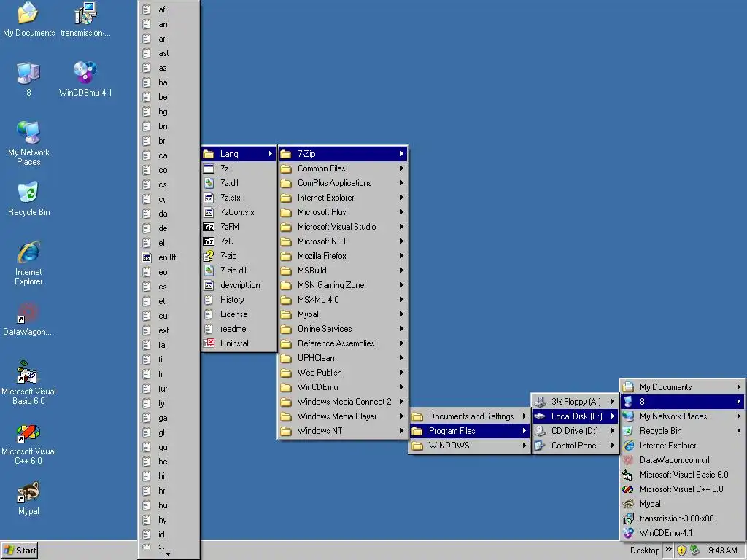Image resolution: width=747 pixels, height=560 pixels.
Task: Click the WinCDEmu-4.1 icon in Desktop toolbar menu
Action: pos(628,533)
